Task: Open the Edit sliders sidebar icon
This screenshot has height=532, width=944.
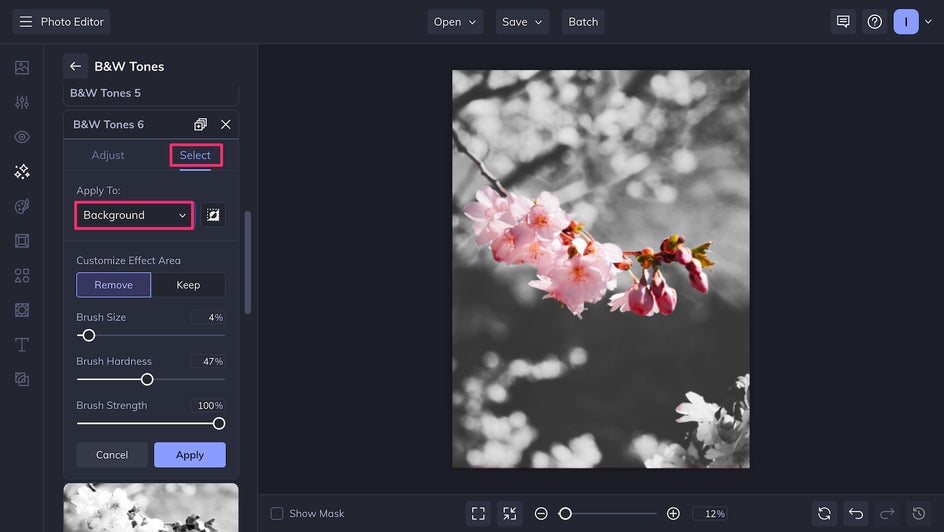Action: pos(22,102)
